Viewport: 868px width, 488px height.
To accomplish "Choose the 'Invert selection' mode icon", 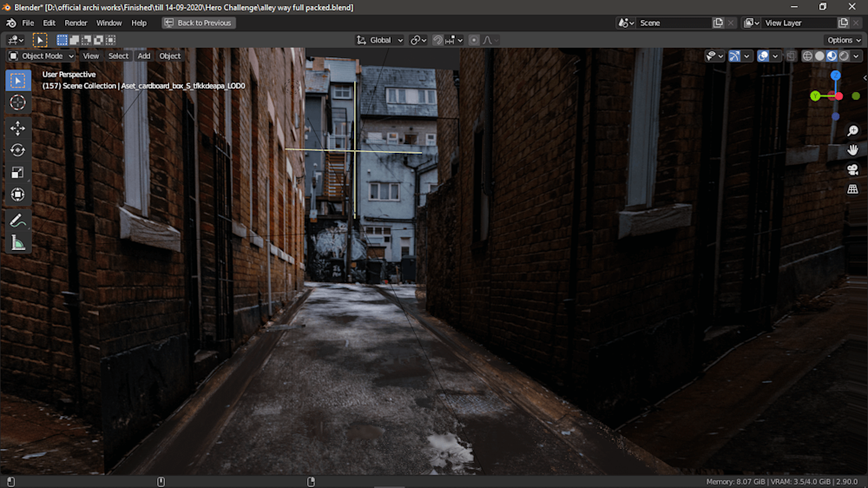I will 99,40.
